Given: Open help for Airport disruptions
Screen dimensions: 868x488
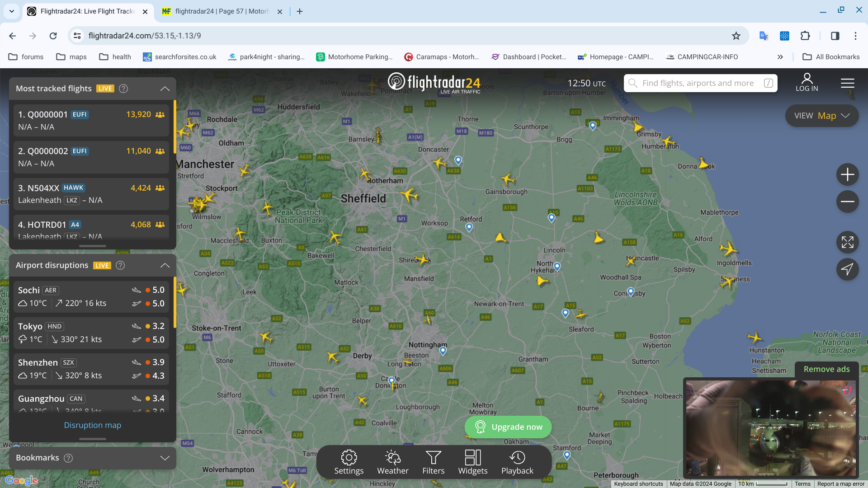Looking at the screenshot, I should (x=120, y=265).
